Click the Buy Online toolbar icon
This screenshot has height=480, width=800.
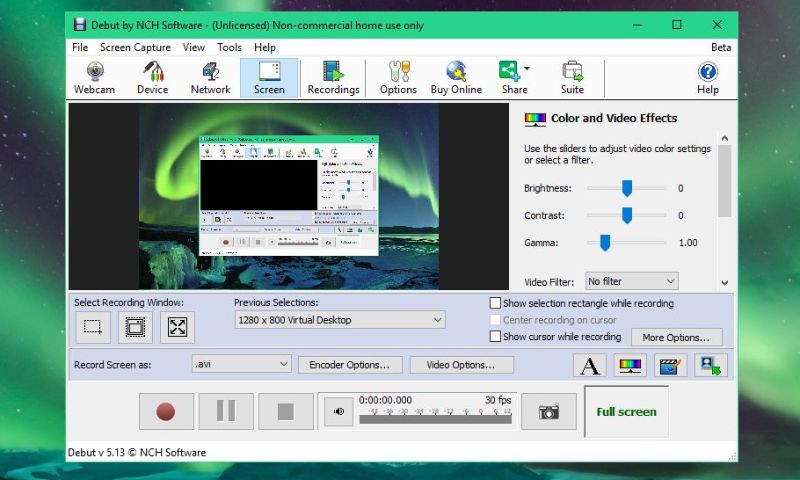pos(456,78)
